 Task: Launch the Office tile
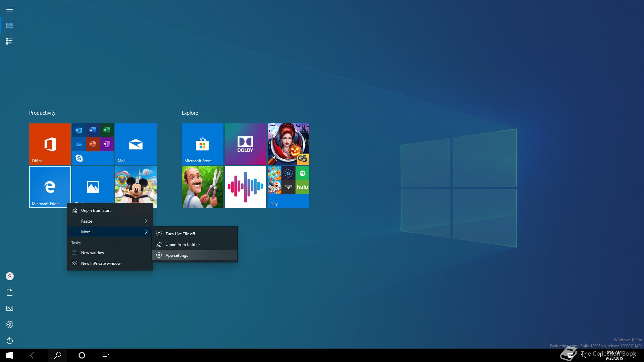(x=50, y=144)
